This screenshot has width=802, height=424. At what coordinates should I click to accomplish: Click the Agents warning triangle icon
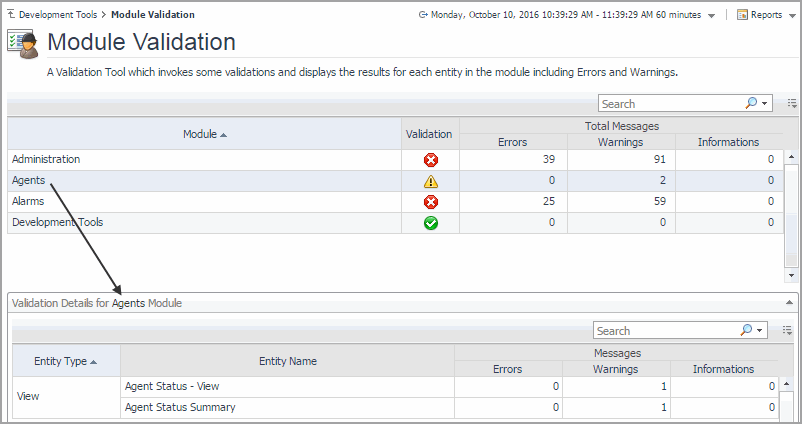pyautogui.click(x=431, y=181)
